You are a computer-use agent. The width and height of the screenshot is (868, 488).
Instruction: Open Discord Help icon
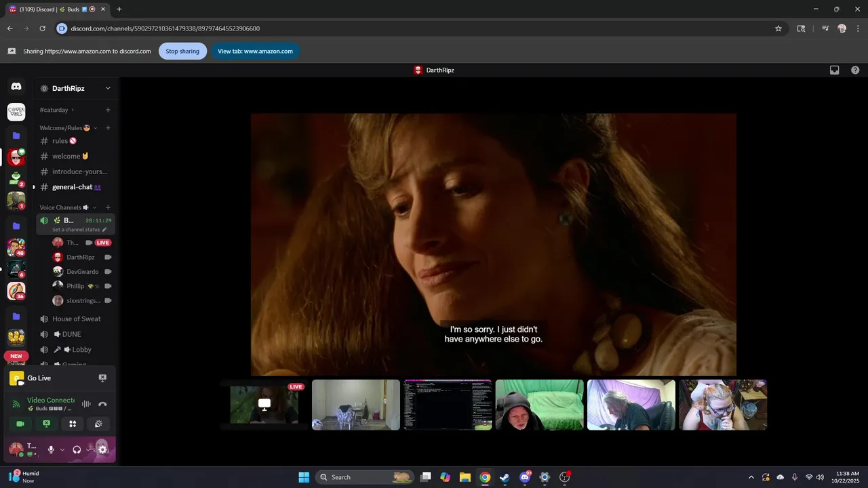pyautogui.click(x=855, y=70)
